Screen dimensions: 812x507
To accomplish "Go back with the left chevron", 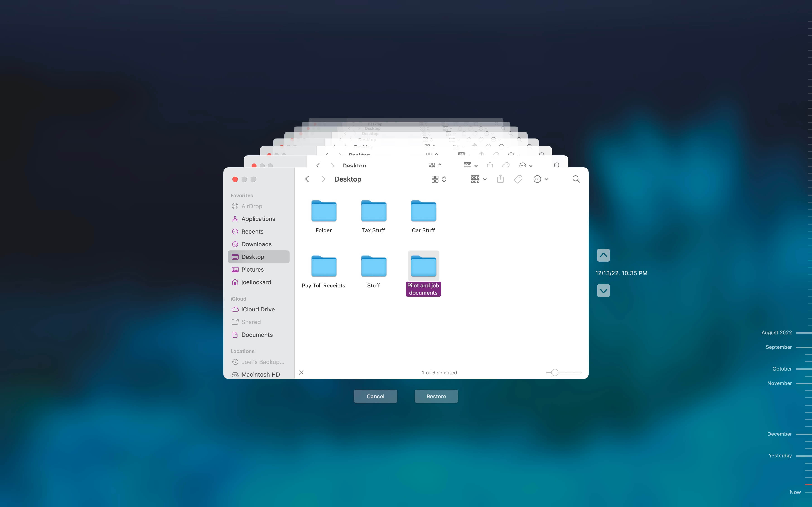I will coord(307,179).
